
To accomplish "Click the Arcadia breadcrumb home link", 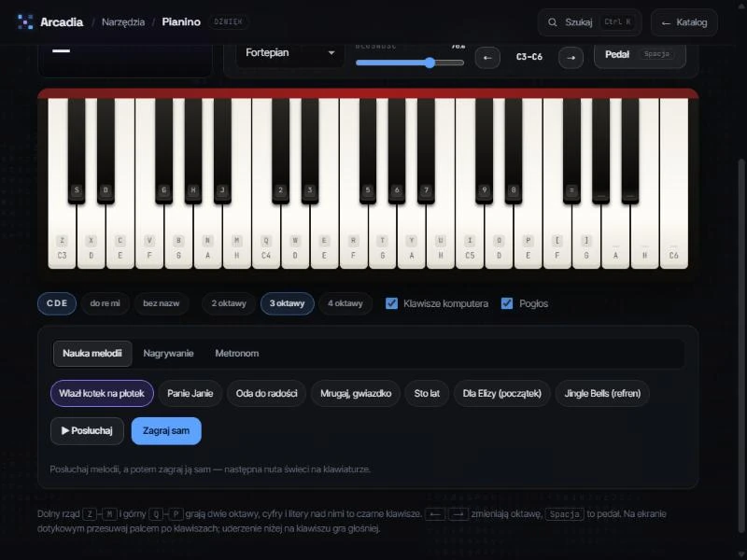I will pos(62,21).
